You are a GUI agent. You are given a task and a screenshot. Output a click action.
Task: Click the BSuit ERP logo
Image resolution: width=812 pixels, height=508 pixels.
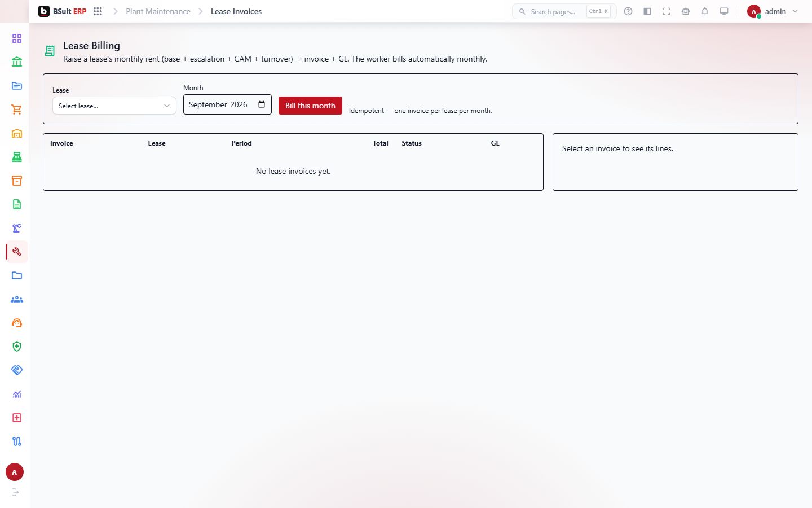click(63, 11)
